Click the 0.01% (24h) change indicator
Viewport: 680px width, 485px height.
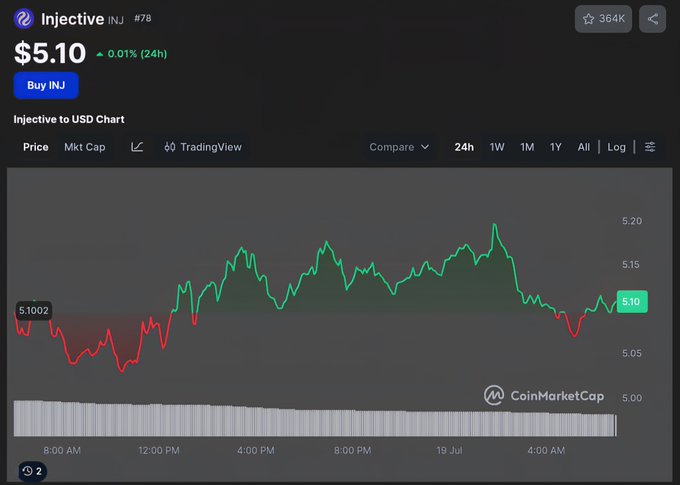point(132,54)
